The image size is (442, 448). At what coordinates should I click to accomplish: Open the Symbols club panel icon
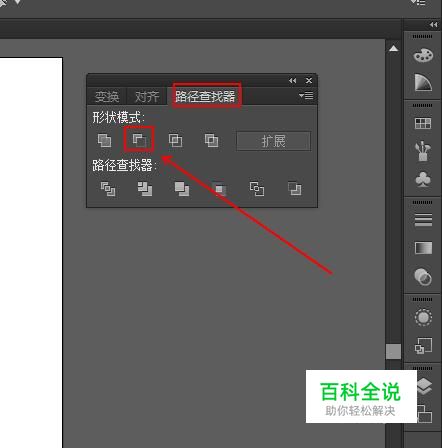tap(423, 179)
